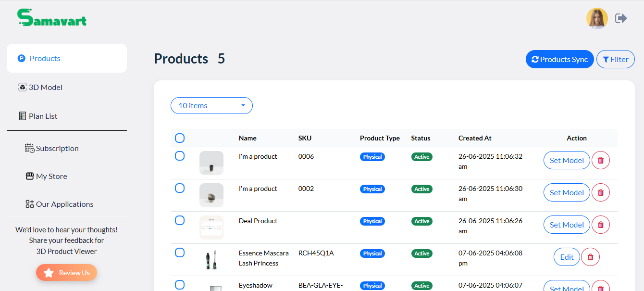Click the Our Applications grid icon
644x291 pixels.
[x=30, y=204]
